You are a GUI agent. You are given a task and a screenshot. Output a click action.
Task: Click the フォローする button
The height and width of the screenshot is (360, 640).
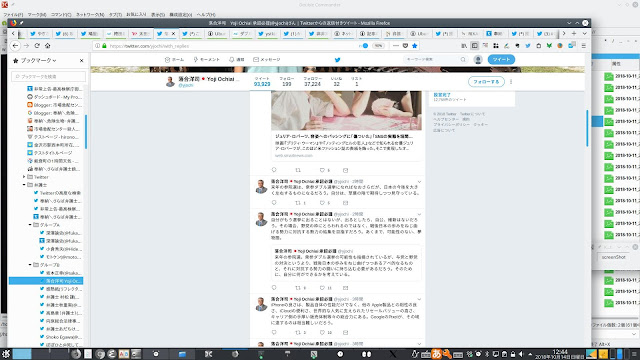tap(486, 82)
